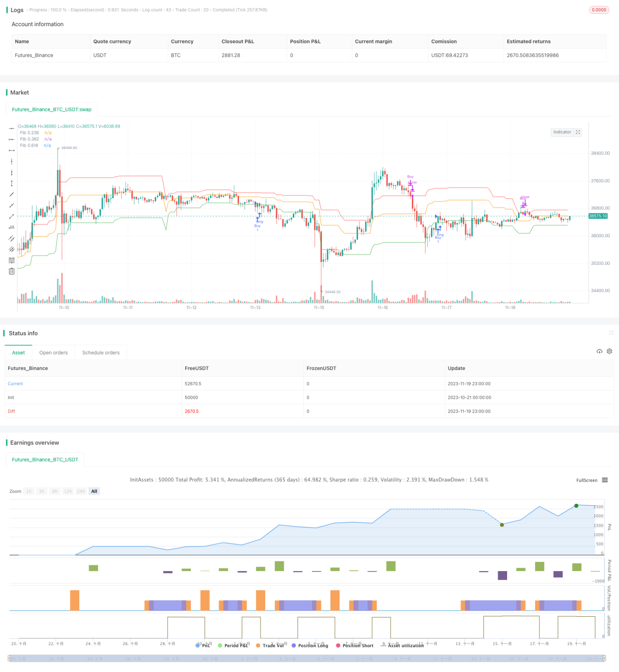Screen dimensions: 619x672
Task: Click the cloud download icon
Action: click(x=599, y=351)
